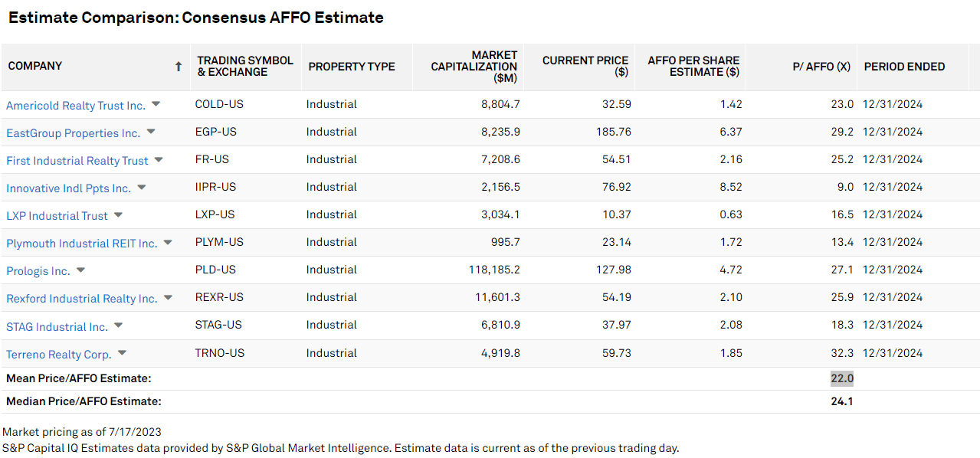Open Plymouth Industrial REIT dropdown arrow
Screen dimensions: 980x458
[x=168, y=242]
